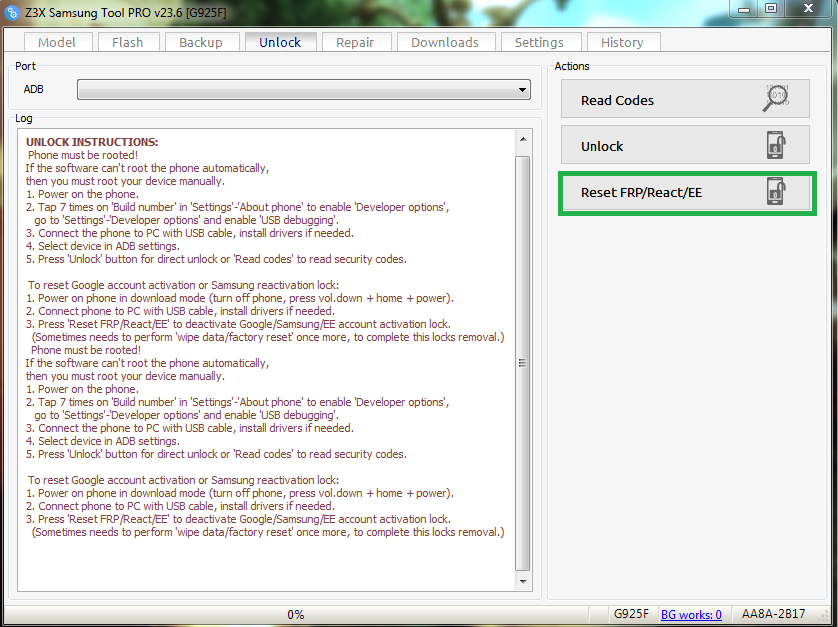Click the magnifier icon on Read Codes
The image size is (838, 627).
[776, 98]
